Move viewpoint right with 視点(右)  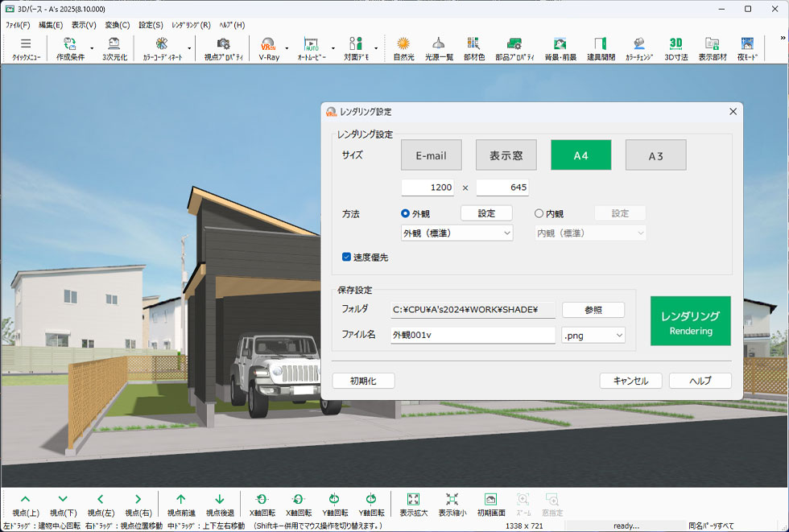tap(138, 505)
